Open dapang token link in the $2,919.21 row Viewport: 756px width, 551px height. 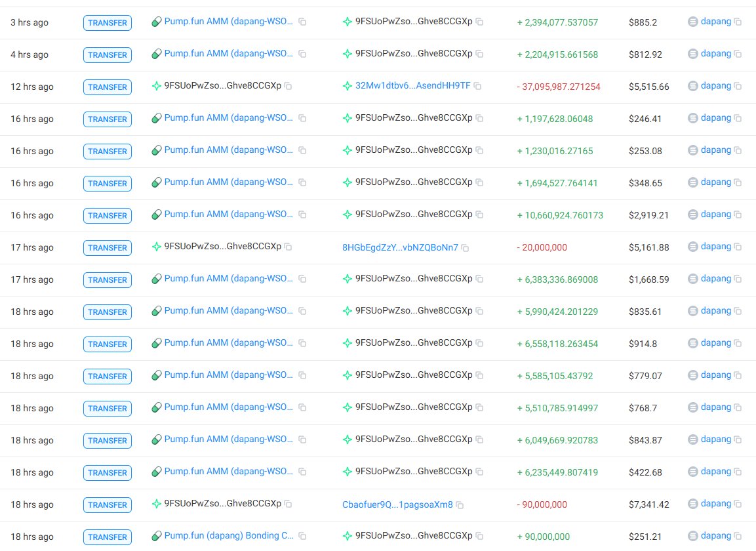(716, 214)
